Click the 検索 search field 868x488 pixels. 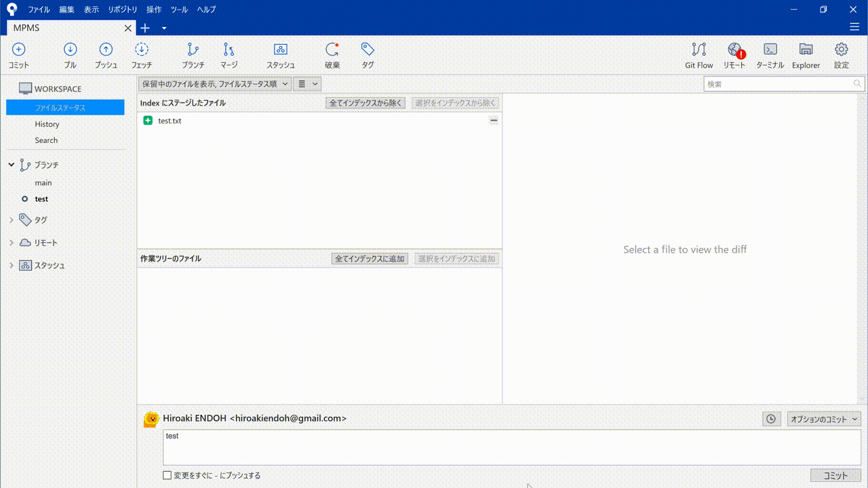(778, 84)
